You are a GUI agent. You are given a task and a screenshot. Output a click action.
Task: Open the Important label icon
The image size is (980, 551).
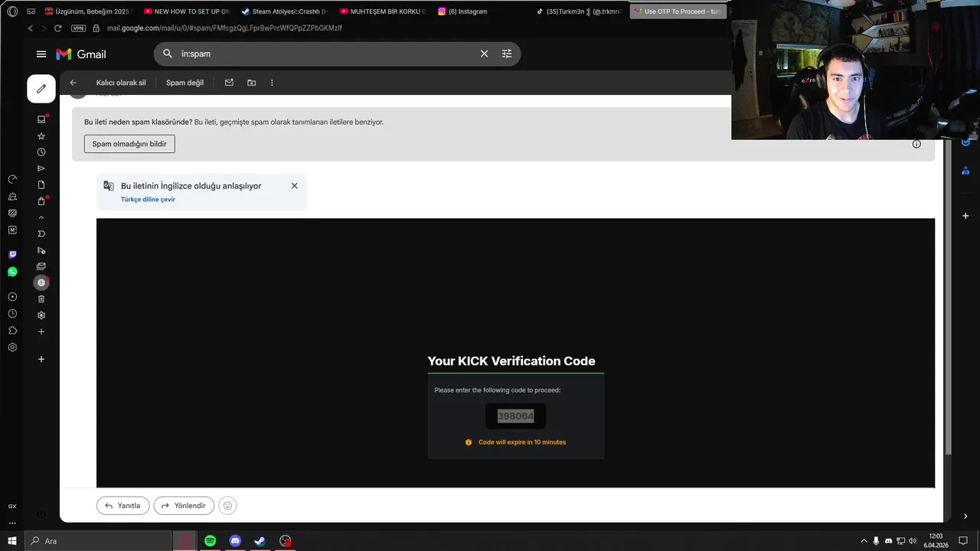(41, 233)
